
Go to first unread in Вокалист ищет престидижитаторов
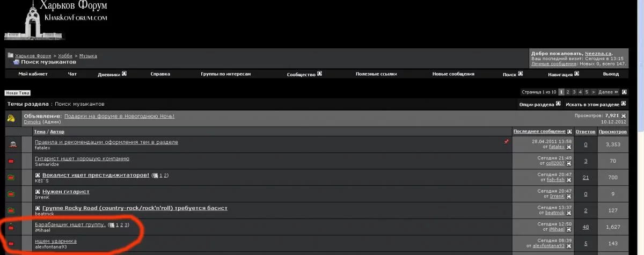pyautogui.click(x=38, y=175)
